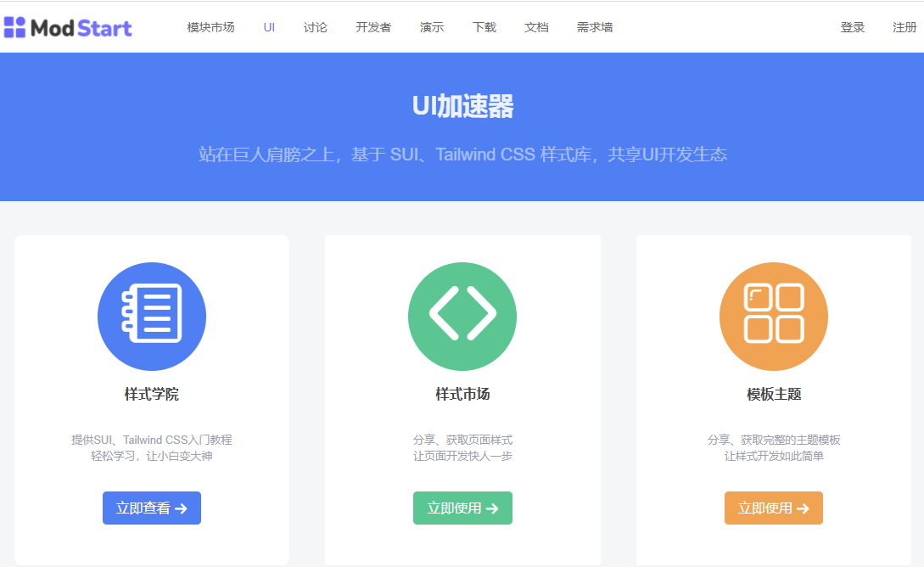
Task: Open the orange grid icon above 模板主题
Action: 773,316
